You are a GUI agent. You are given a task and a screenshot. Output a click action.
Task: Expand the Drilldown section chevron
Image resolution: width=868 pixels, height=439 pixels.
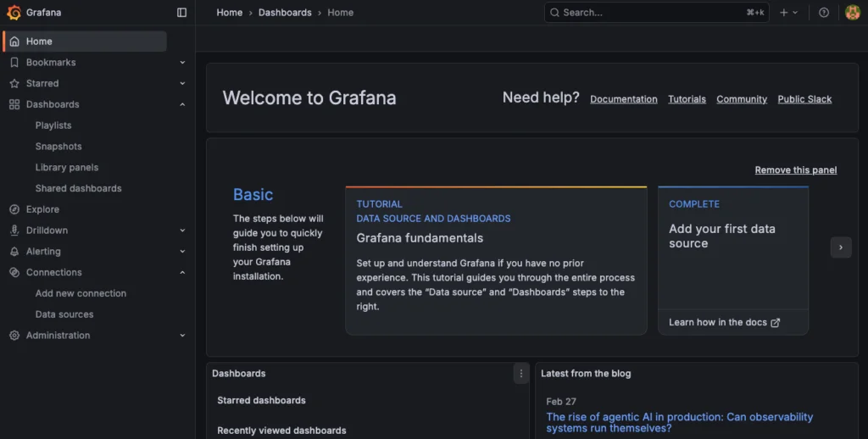tap(182, 231)
